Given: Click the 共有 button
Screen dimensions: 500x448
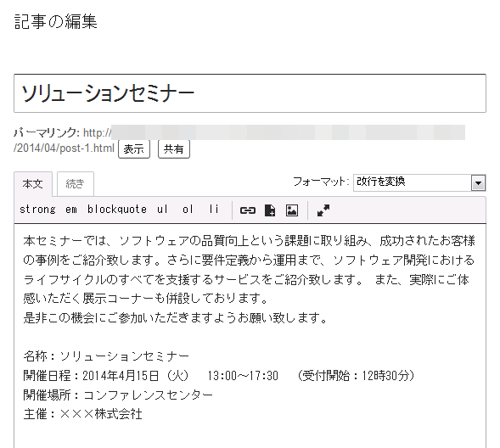Looking at the screenshot, I should [174, 148].
